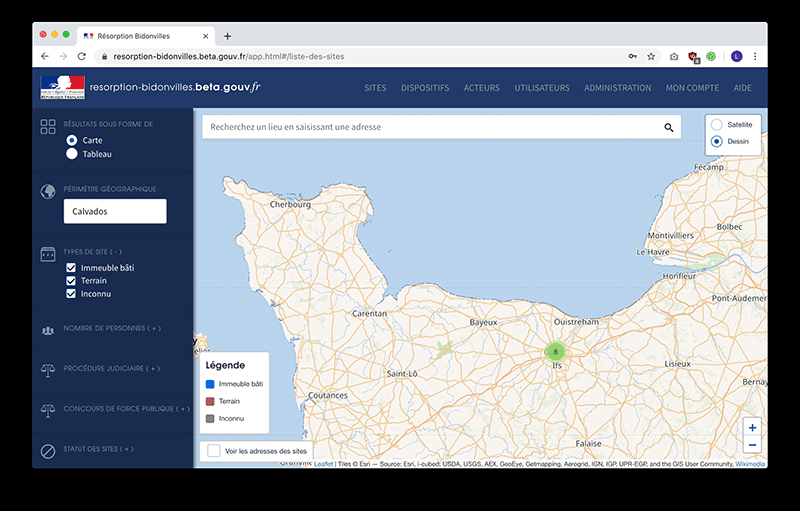This screenshot has width=800, height=511.
Task: Open a new browser tab
Action: (x=228, y=36)
